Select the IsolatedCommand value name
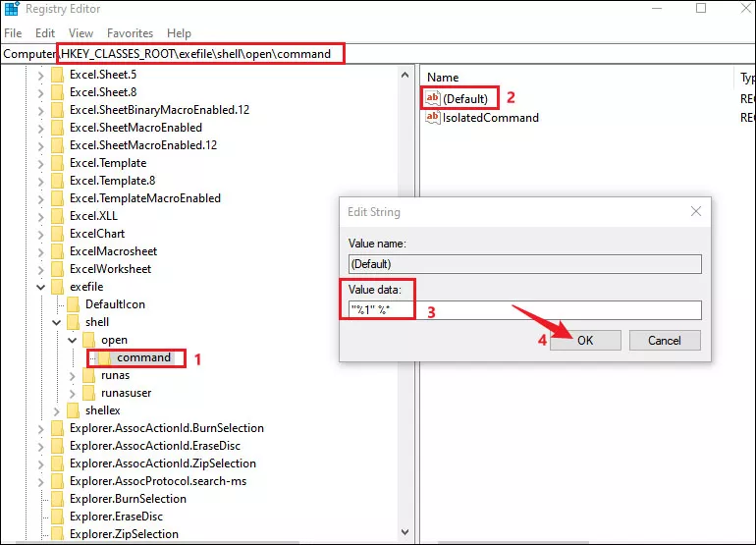This screenshot has height=545, width=756. 490,118
